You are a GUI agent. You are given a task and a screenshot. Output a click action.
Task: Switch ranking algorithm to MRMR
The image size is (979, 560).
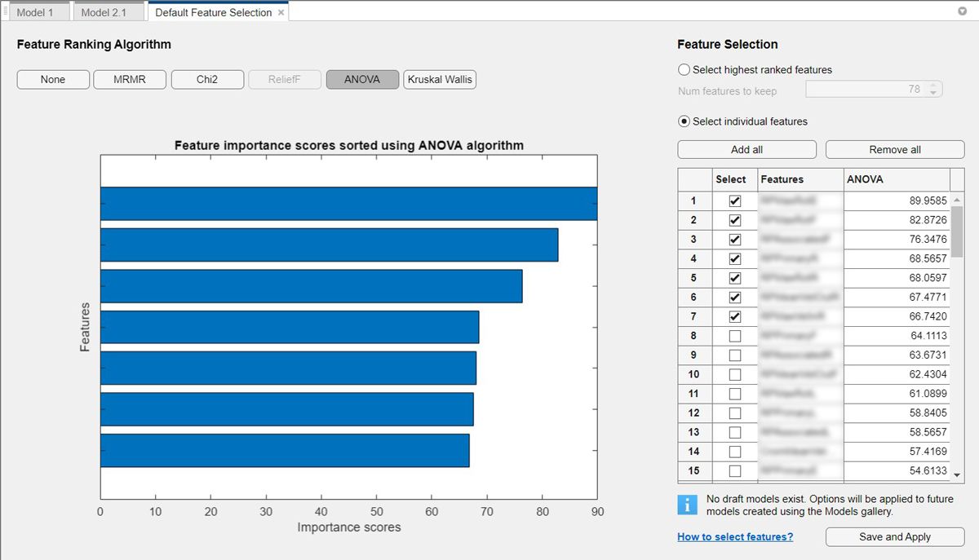coord(130,79)
